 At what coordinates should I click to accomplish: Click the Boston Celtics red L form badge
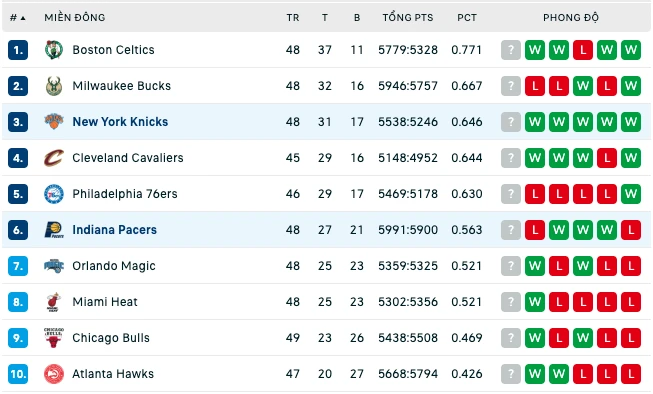point(583,50)
